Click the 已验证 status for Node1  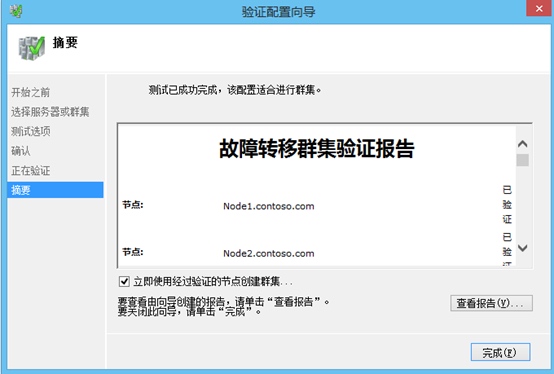507,204
